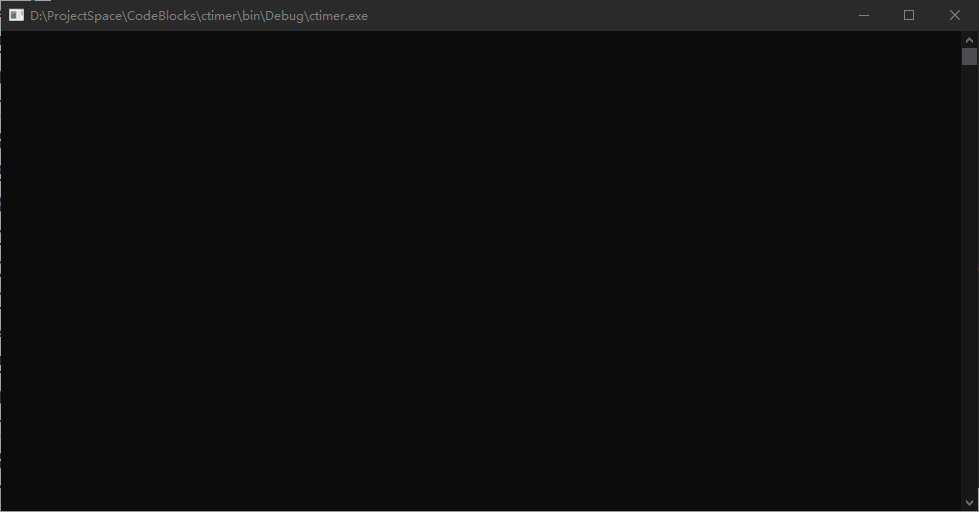Image resolution: width=979 pixels, height=512 pixels.
Task: Minimize the ctimer.exe console window
Action: click(863, 15)
